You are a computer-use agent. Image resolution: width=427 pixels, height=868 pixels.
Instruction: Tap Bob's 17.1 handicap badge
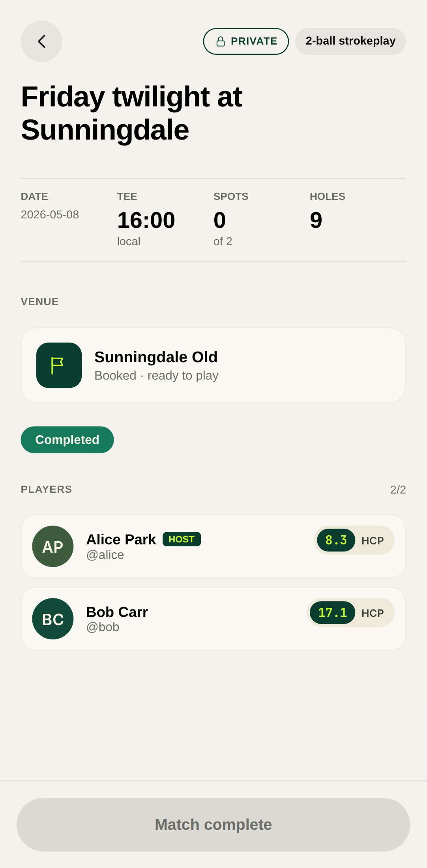tap(332, 613)
